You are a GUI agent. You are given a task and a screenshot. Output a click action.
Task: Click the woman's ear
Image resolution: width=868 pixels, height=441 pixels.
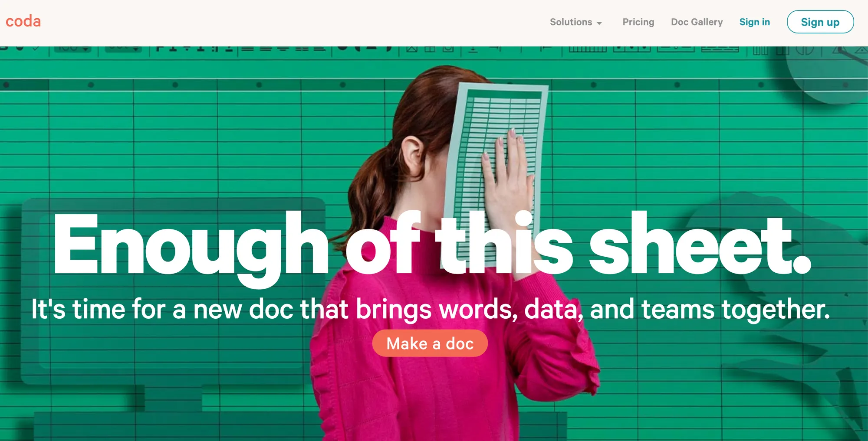pyautogui.click(x=412, y=154)
